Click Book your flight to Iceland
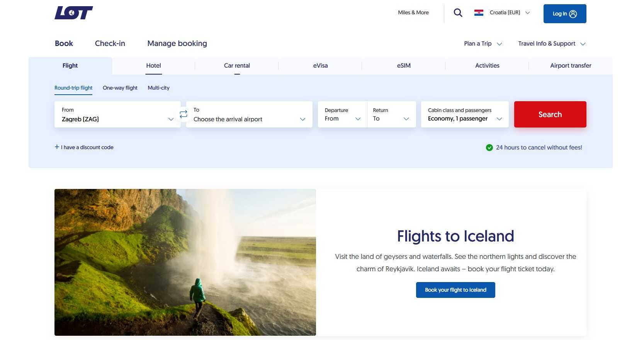Viewport: 644px width, 340px height. pos(455,290)
